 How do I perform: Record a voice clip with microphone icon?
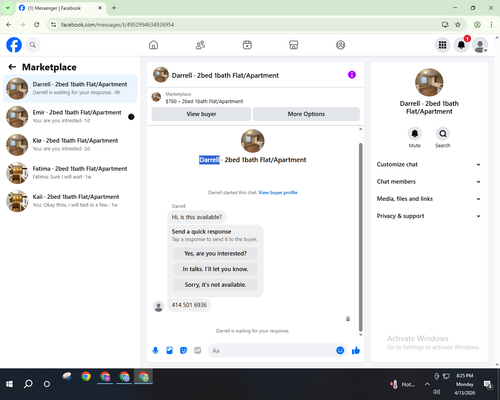pyautogui.click(x=155, y=351)
